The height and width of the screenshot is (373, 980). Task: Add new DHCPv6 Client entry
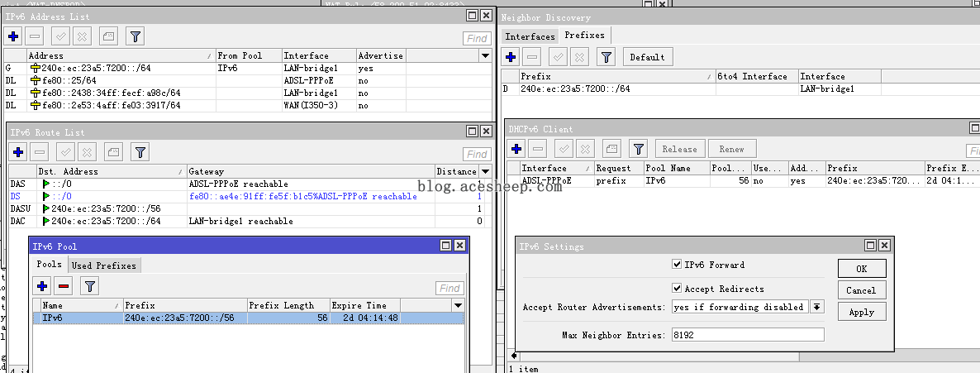click(x=516, y=149)
